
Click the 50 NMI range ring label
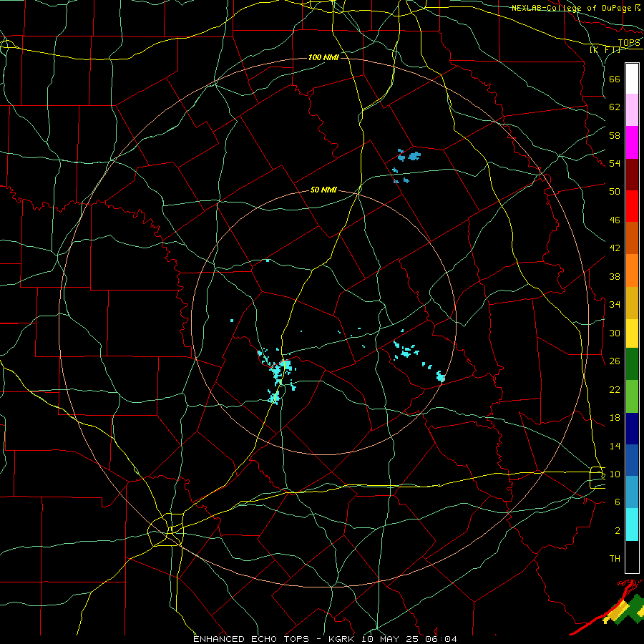(x=323, y=190)
